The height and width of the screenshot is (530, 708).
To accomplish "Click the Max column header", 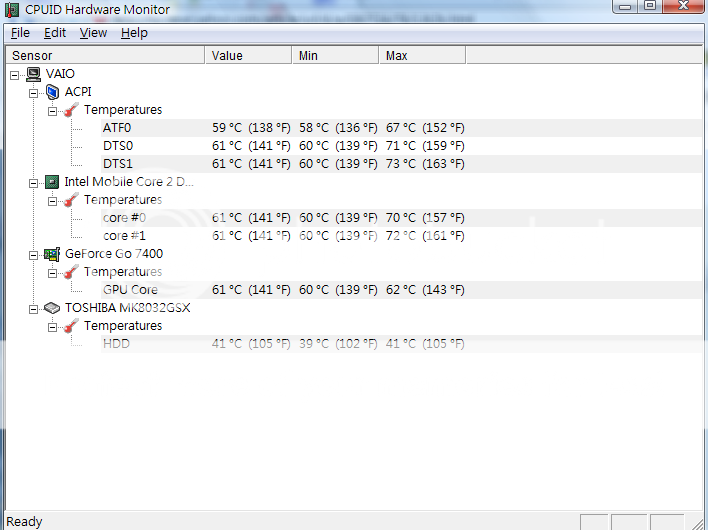I will pos(423,56).
